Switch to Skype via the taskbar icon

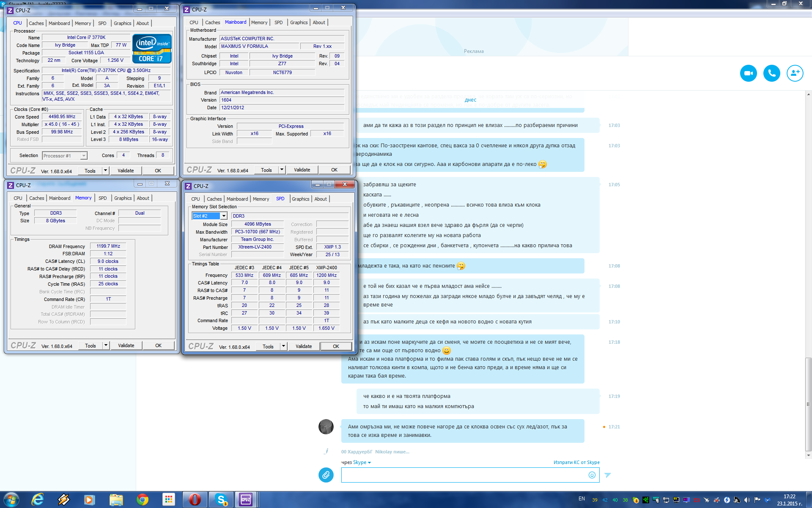coord(221,500)
